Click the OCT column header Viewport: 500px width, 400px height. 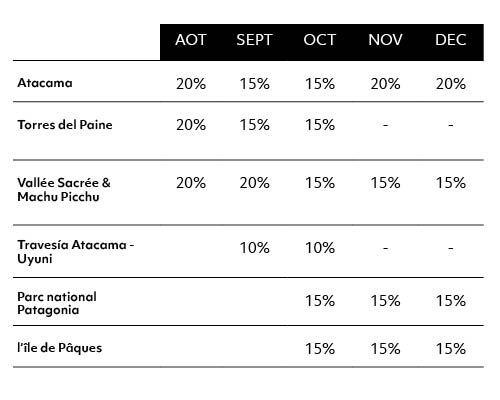pos(319,40)
